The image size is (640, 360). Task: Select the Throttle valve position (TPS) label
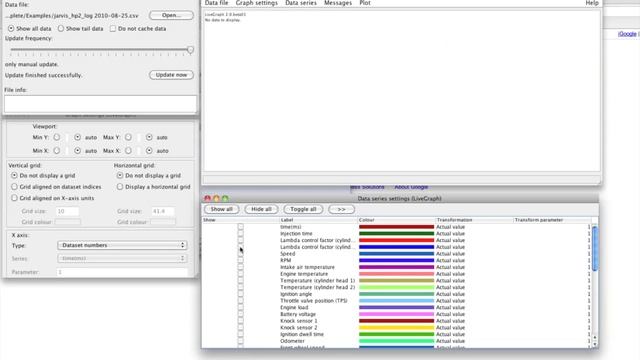[x=313, y=300]
